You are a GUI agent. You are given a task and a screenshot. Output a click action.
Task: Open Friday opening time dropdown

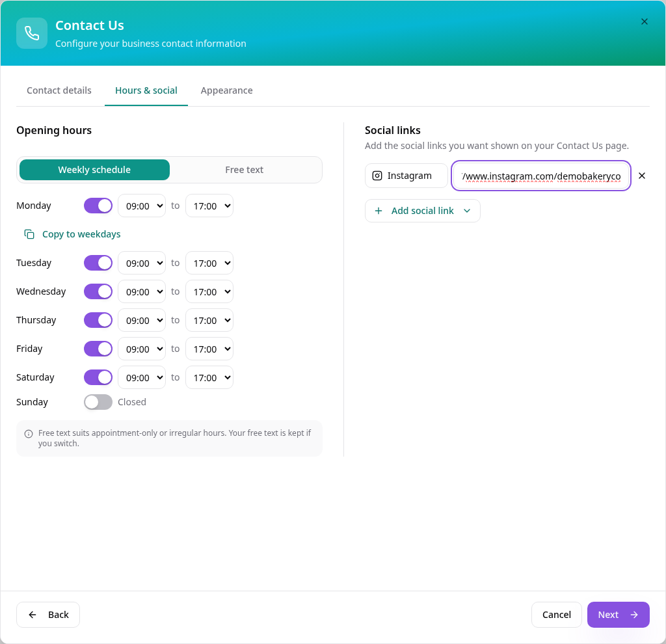pyautogui.click(x=142, y=349)
